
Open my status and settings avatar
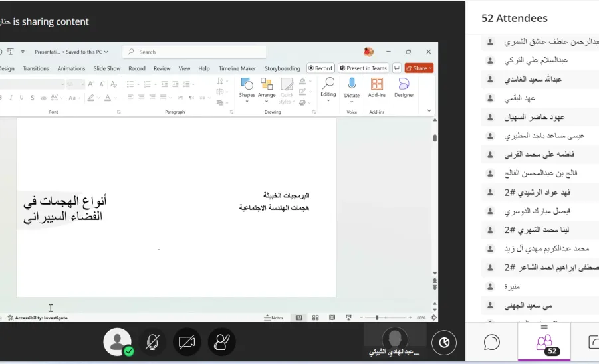coord(118,342)
